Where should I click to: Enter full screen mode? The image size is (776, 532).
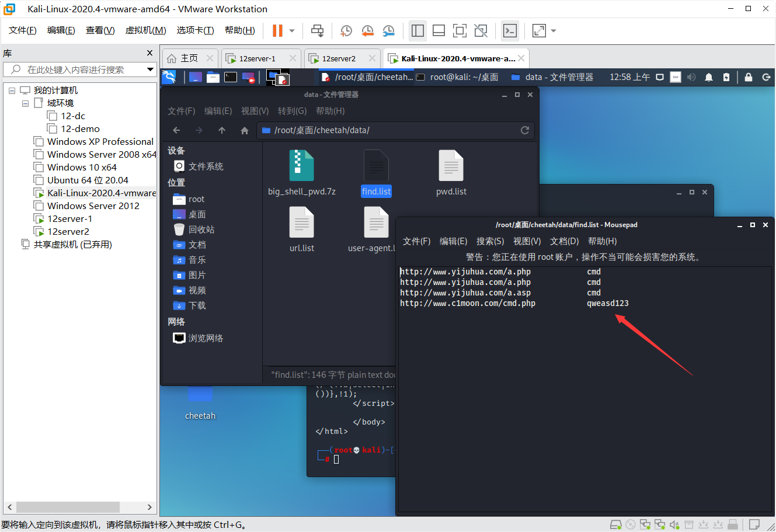pos(460,30)
